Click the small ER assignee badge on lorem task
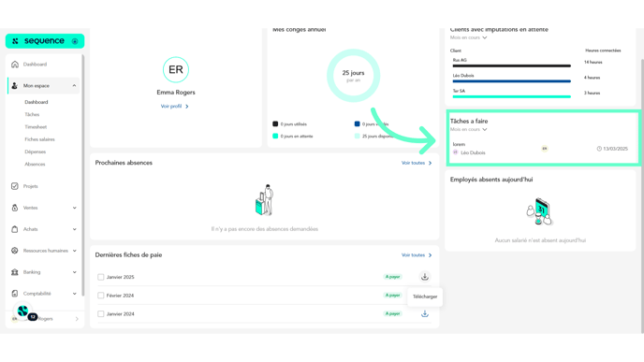644x362 pixels. 545,149
